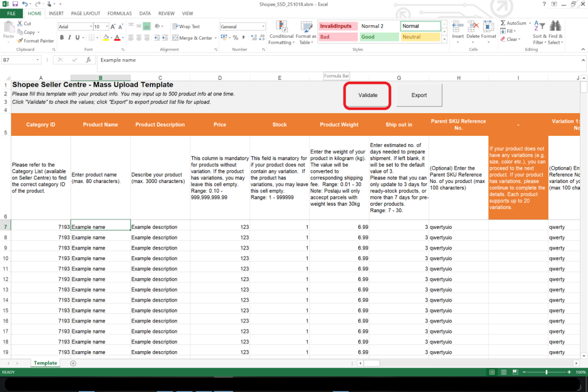Switch to DATA tab
Screen dimensions: 588x392
point(145,14)
